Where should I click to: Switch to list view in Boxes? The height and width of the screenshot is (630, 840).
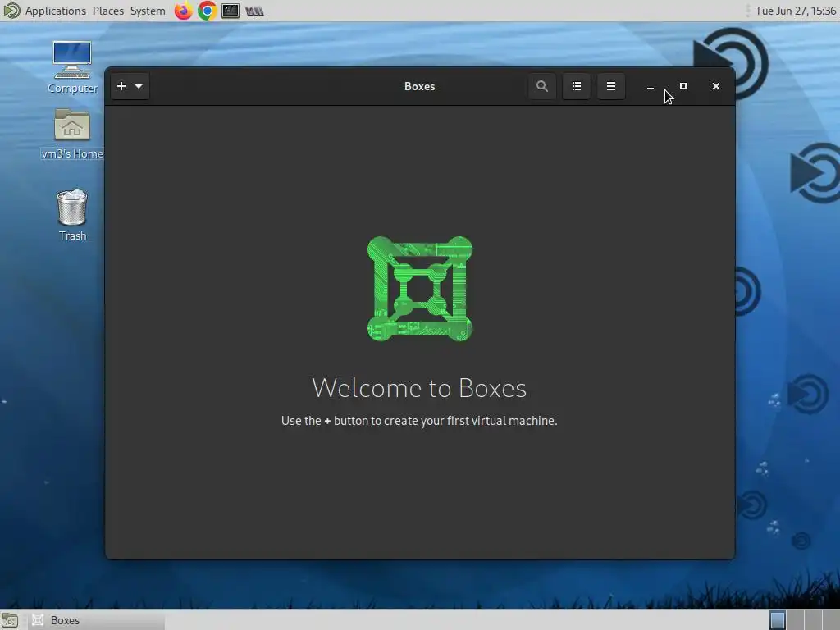(x=577, y=86)
